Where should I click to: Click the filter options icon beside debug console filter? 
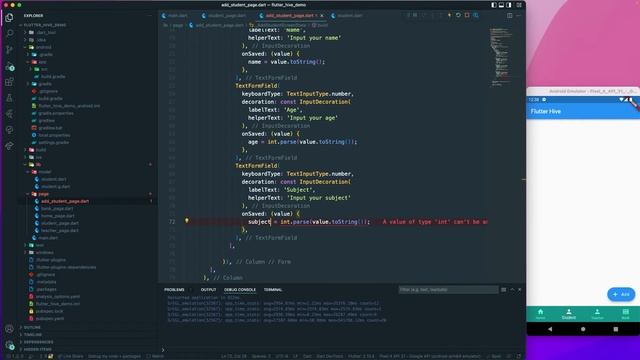pos(504,289)
